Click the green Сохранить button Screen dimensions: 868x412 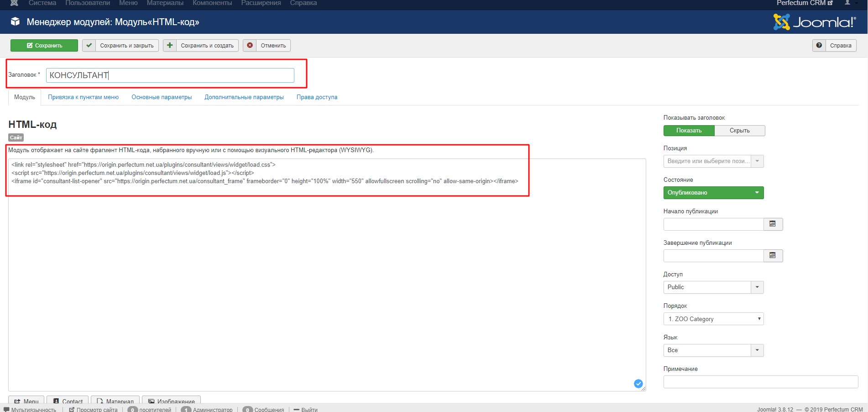[44, 45]
